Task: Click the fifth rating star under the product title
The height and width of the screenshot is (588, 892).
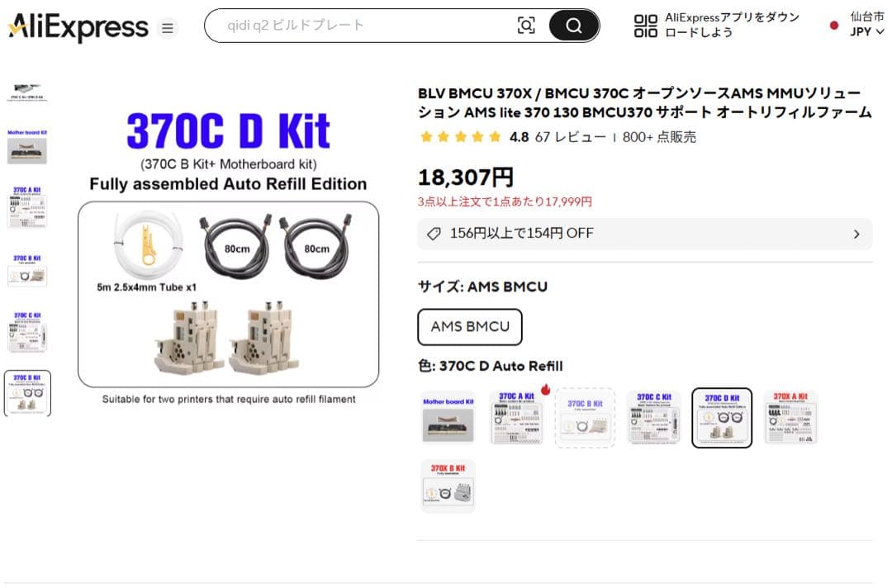Action: [494, 137]
